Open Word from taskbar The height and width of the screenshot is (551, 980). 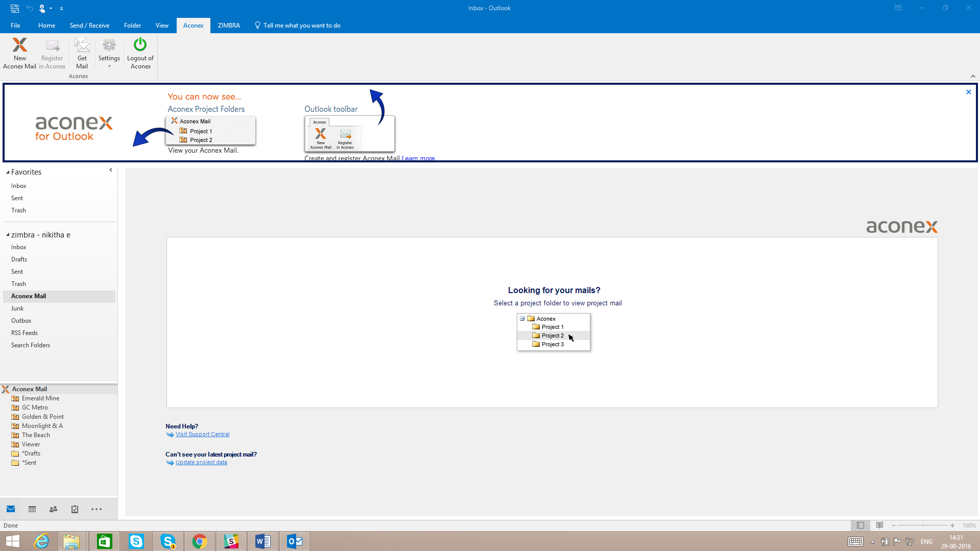point(262,541)
